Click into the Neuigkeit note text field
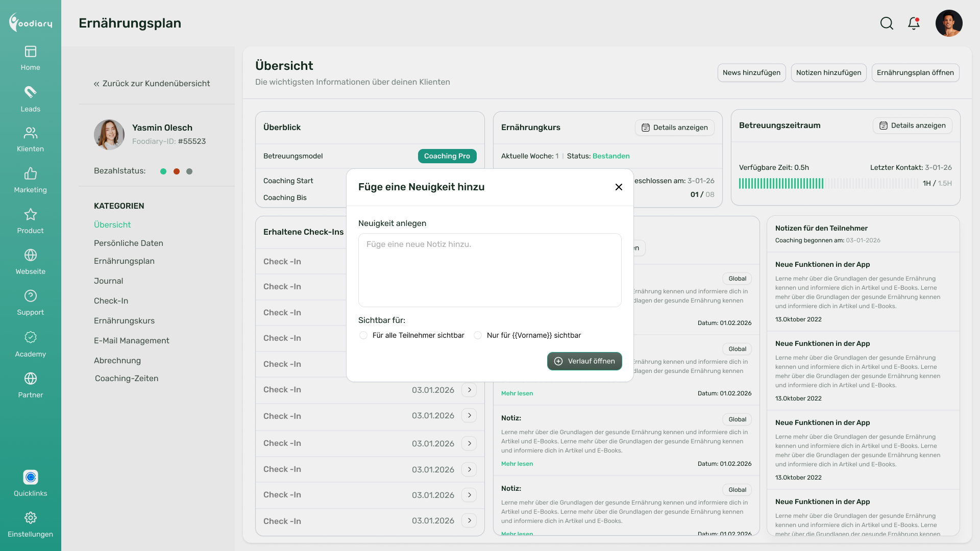The image size is (980, 551). point(489,270)
